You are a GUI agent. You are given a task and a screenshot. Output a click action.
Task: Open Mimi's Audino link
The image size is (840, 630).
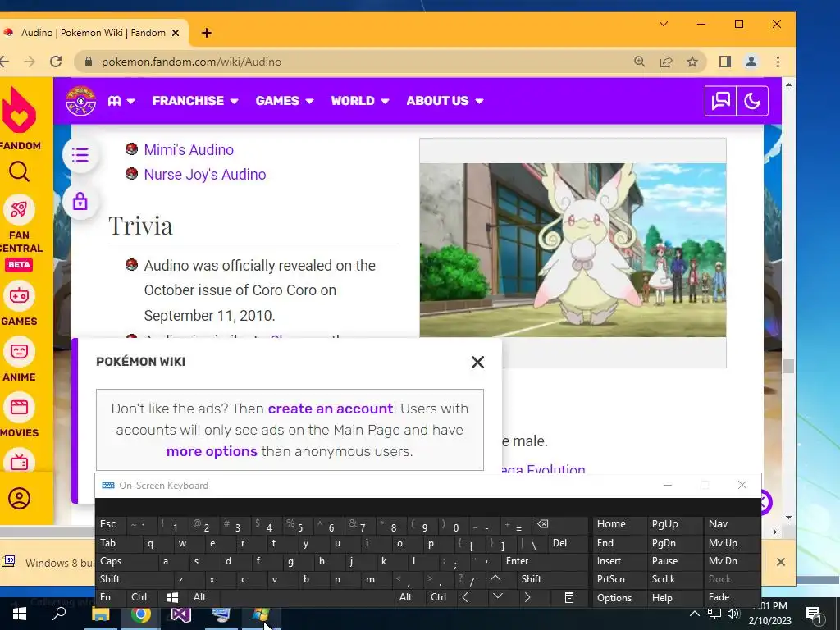[x=189, y=149]
